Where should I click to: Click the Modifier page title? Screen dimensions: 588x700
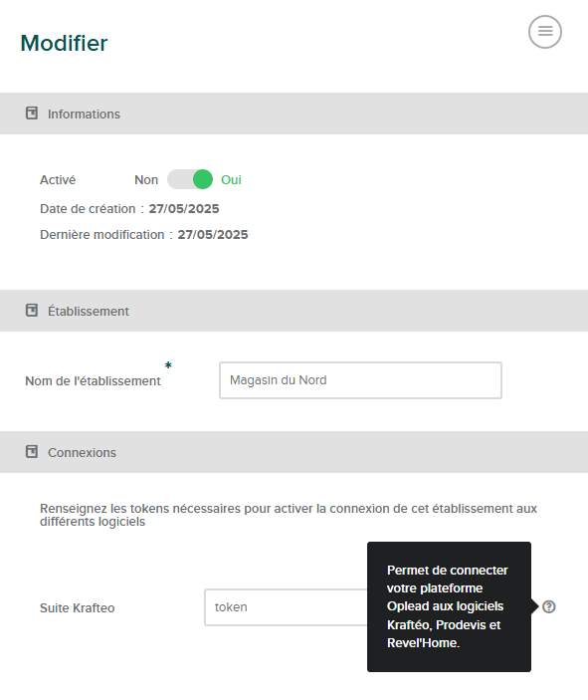[64, 43]
